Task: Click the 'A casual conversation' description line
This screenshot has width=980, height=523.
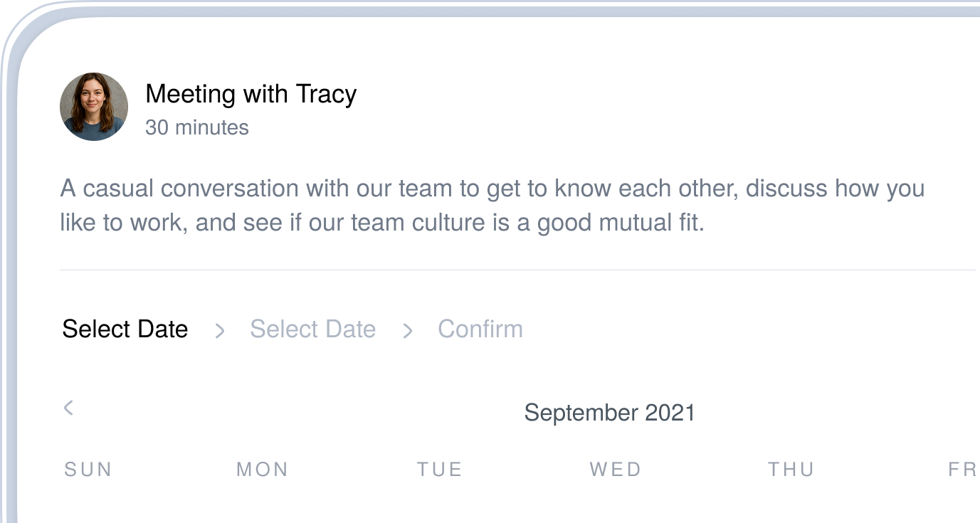Action: (x=492, y=189)
